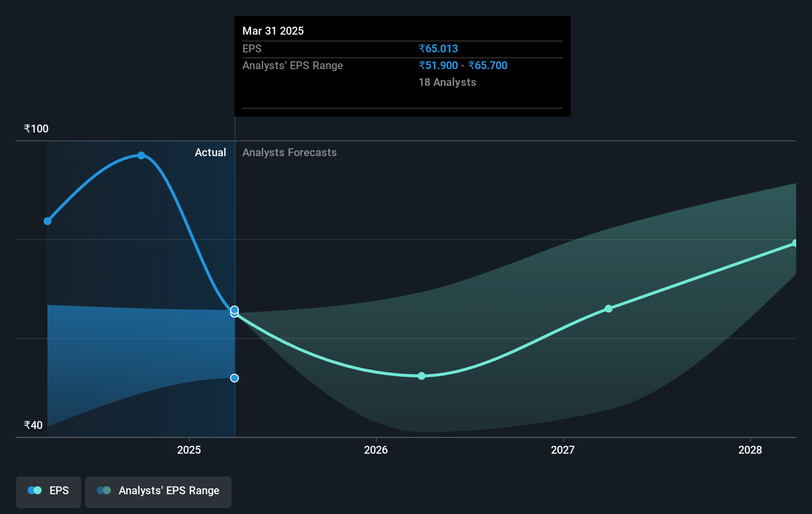Click the 2028 x-axis label
812x514 pixels.
point(750,450)
